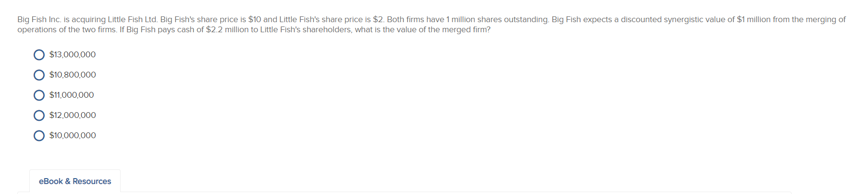This screenshot has width=868, height=194.
Task: Select the $10,800,000 radio button
Action: pyautogui.click(x=39, y=75)
